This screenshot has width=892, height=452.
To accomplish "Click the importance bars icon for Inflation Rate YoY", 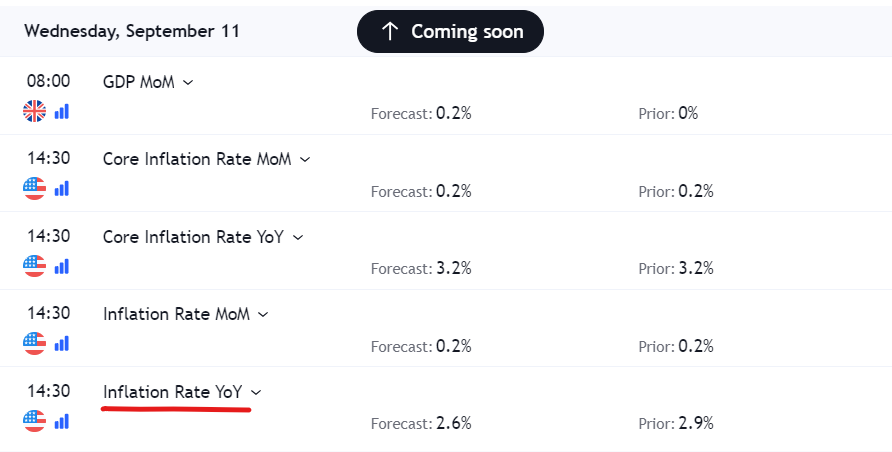I will 61,421.
